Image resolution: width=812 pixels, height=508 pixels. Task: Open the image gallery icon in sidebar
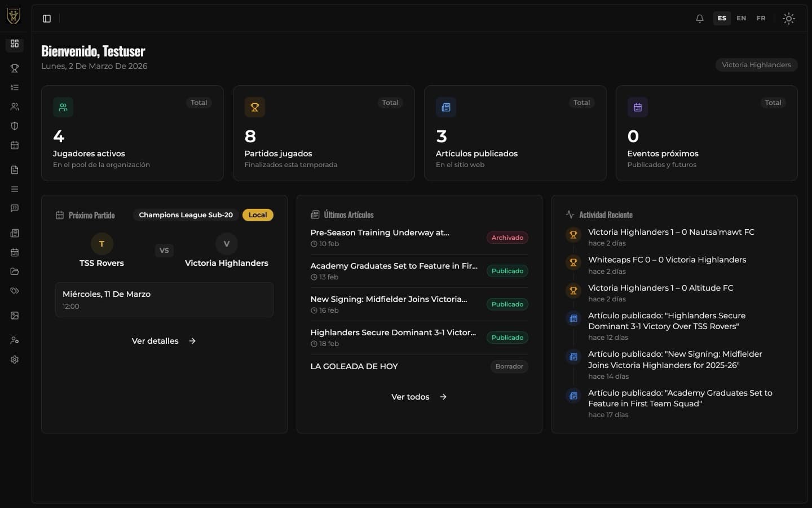pyautogui.click(x=15, y=316)
